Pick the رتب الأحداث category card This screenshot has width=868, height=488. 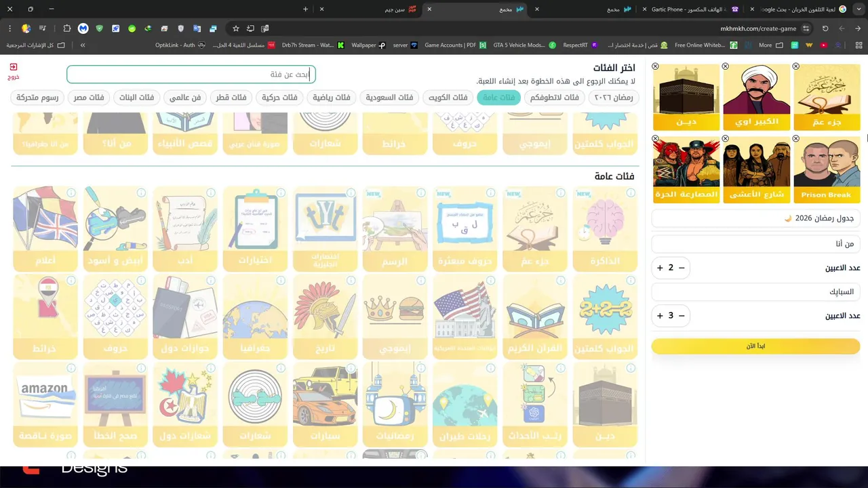pyautogui.click(x=535, y=404)
